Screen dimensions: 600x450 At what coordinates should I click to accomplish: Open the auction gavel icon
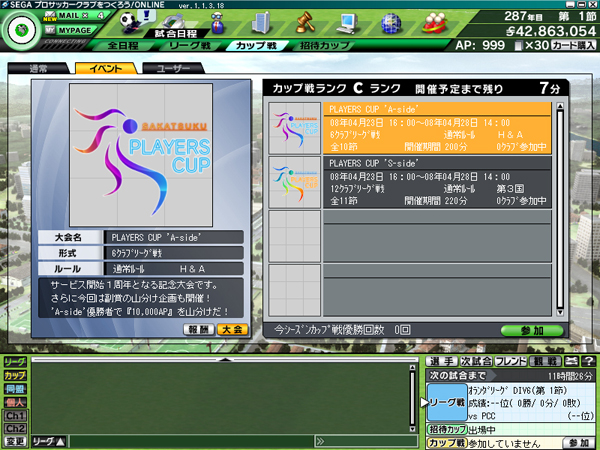click(x=305, y=21)
